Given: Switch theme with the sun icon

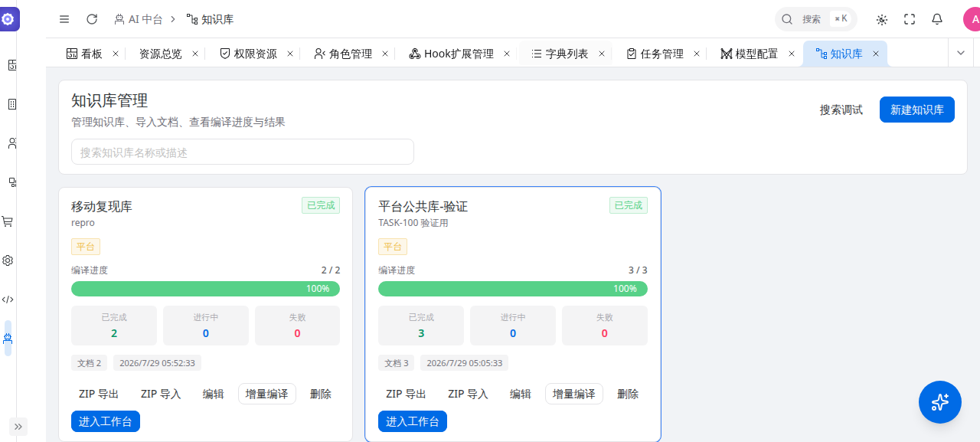Looking at the screenshot, I should [882, 19].
